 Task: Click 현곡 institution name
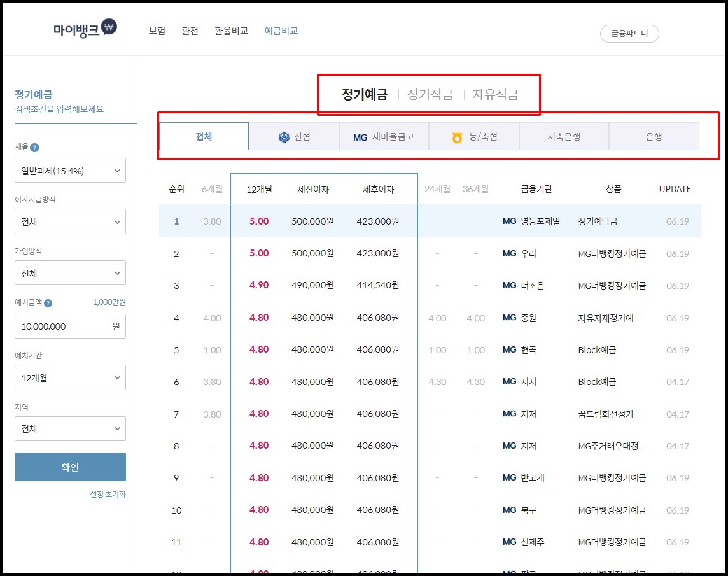click(528, 350)
